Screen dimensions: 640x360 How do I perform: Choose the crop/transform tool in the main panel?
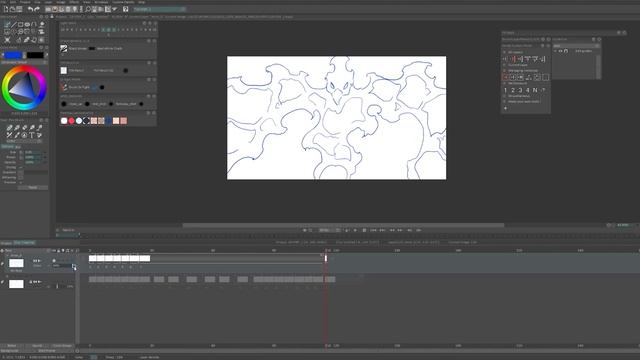point(7,40)
